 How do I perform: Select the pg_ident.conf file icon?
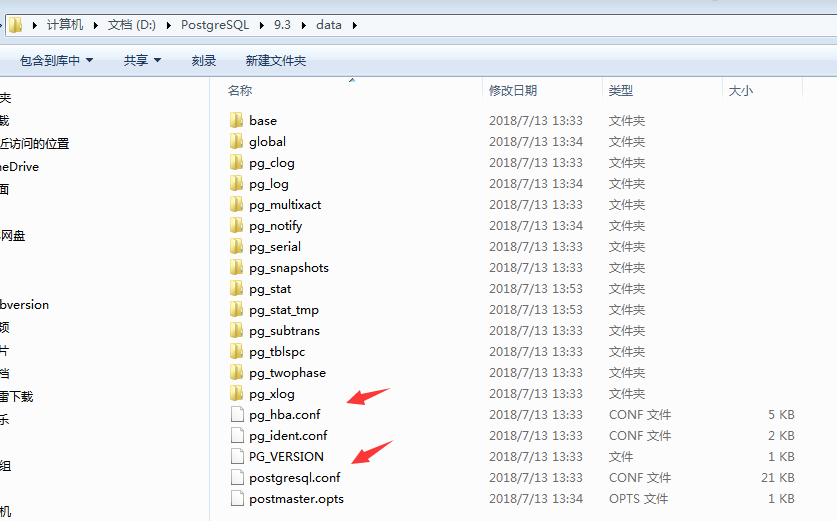click(x=237, y=435)
